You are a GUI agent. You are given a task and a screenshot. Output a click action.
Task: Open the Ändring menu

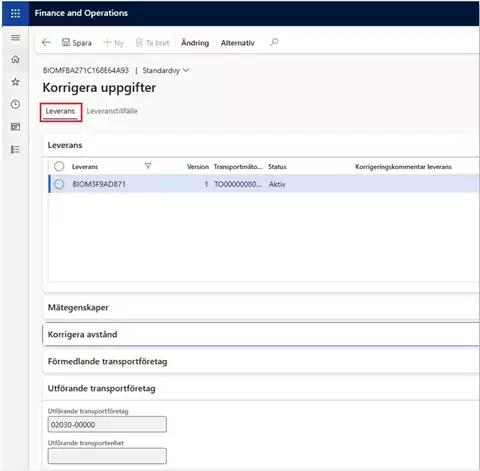pyautogui.click(x=195, y=43)
